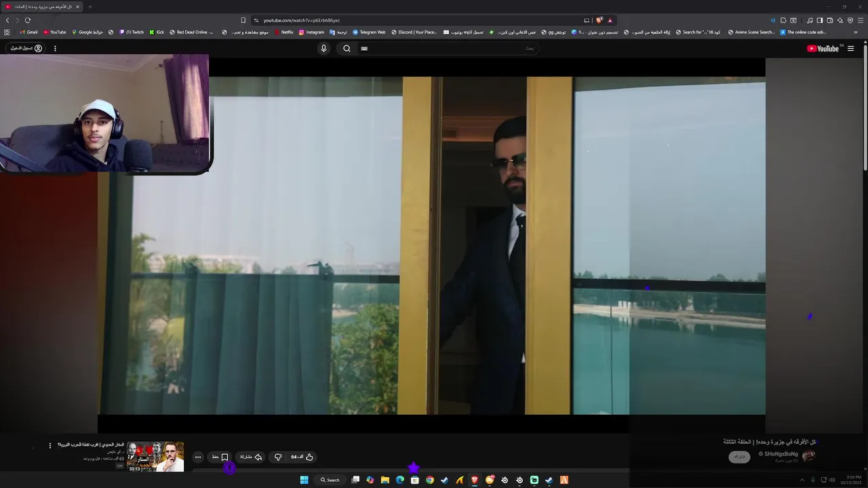Click the YouTube logo in the header

click(x=823, y=48)
